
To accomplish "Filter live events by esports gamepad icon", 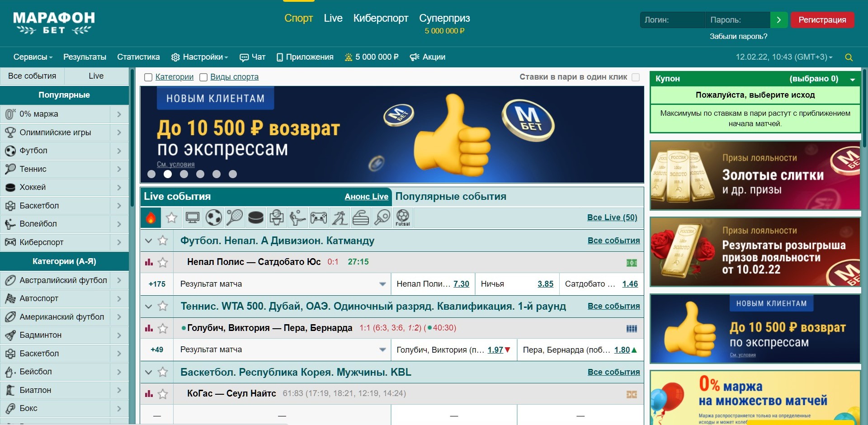I will click(319, 217).
